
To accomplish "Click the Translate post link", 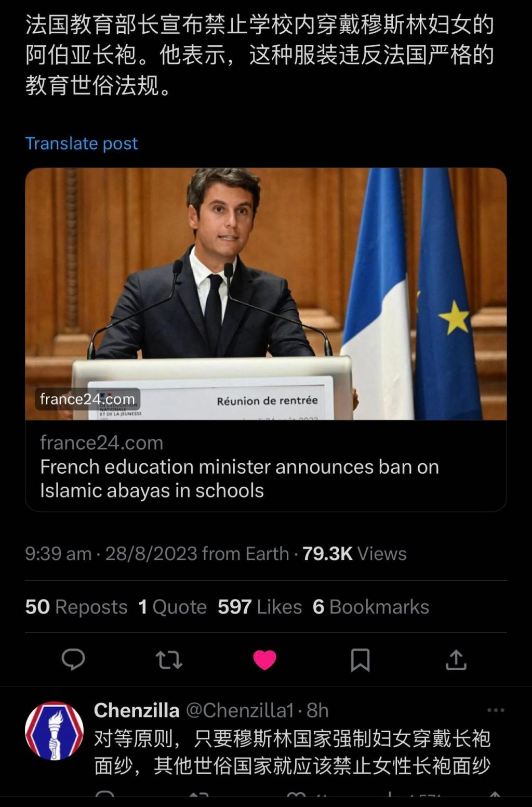I will click(x=82, y=144).
